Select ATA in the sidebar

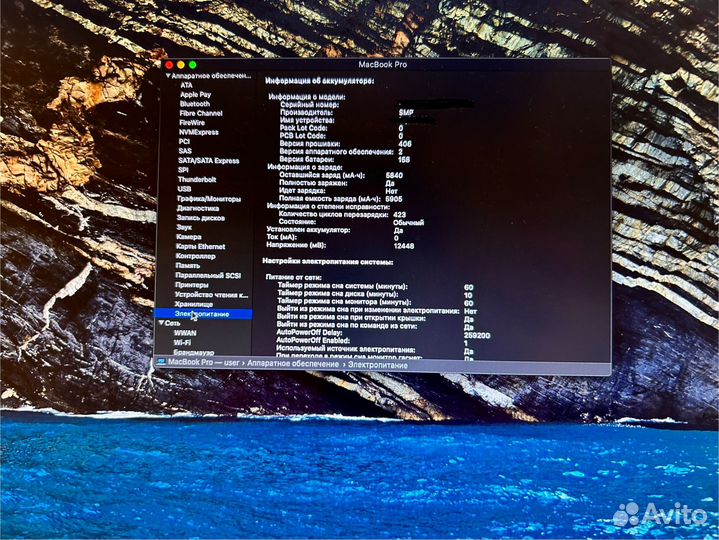coord(186,85)
